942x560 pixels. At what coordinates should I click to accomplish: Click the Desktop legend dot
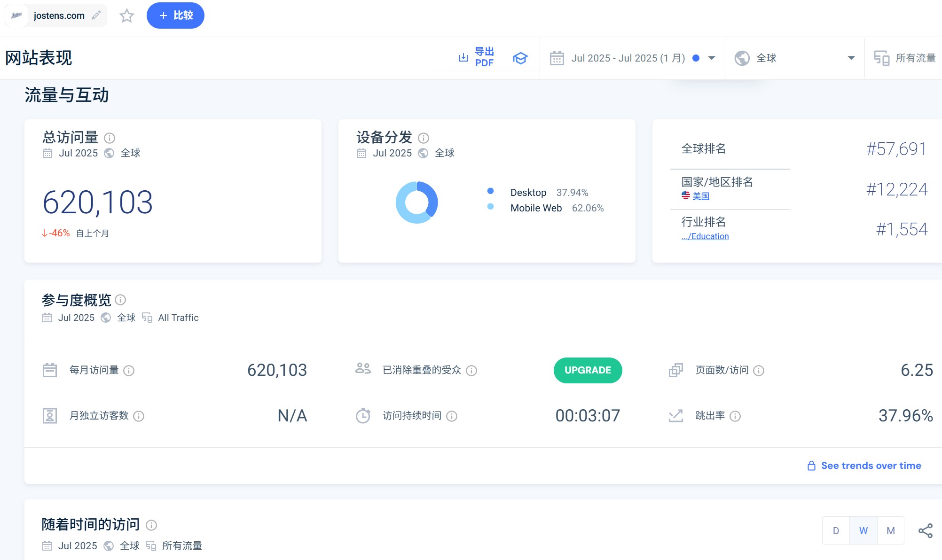490,191
